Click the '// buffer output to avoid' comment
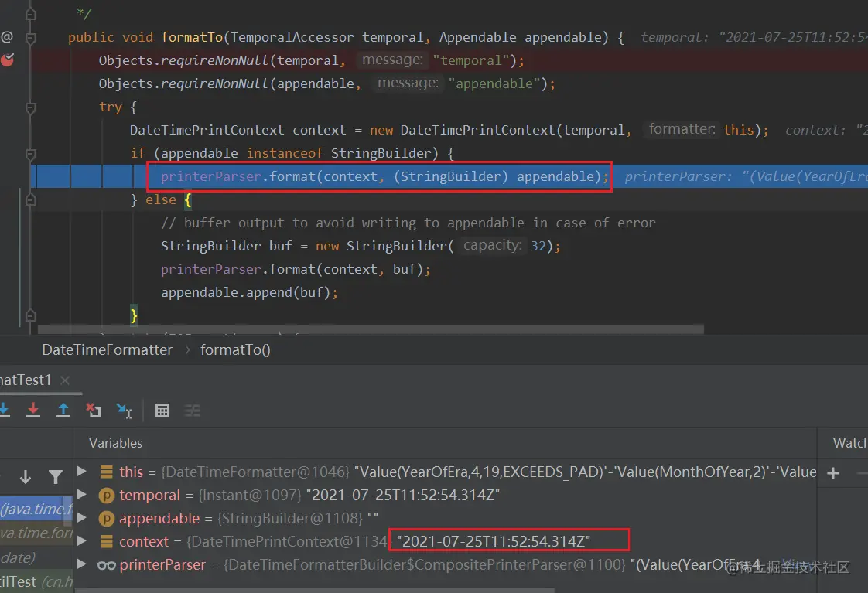The width and height of the screenshot is (868, 593). pyautogui.click(x=408, y=223)
